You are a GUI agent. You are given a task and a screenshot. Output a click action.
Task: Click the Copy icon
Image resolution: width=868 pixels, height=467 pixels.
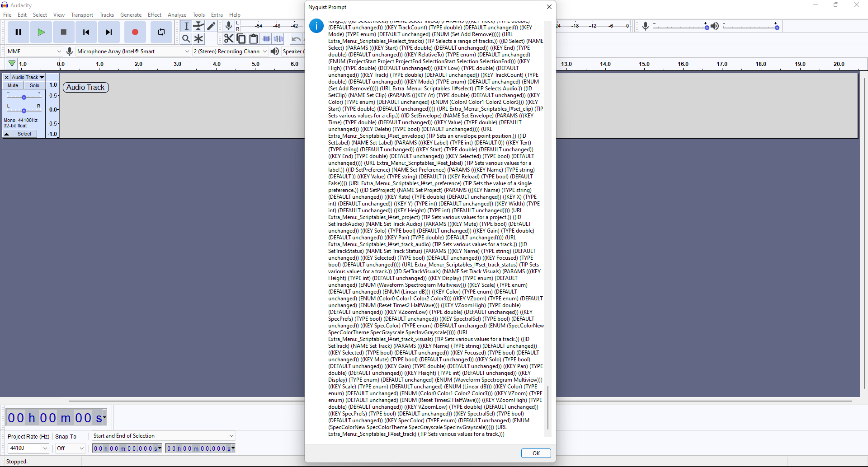241,39
